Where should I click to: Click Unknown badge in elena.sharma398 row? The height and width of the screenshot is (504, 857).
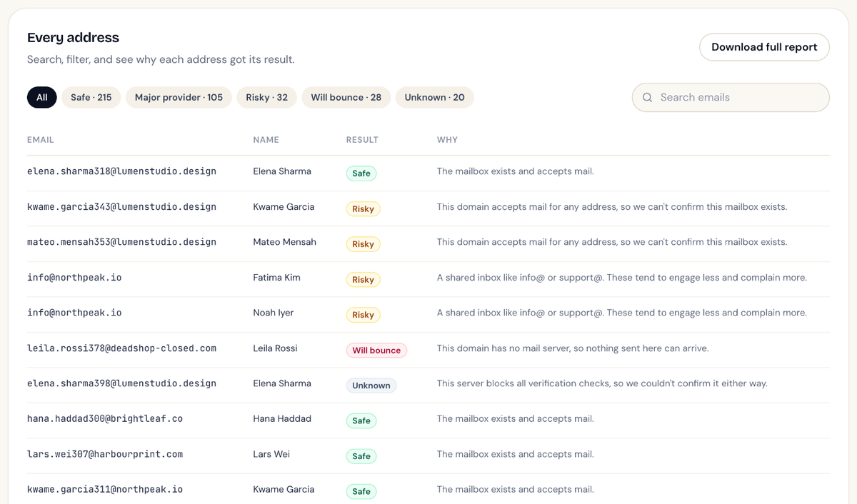click(x=371, y=385)
